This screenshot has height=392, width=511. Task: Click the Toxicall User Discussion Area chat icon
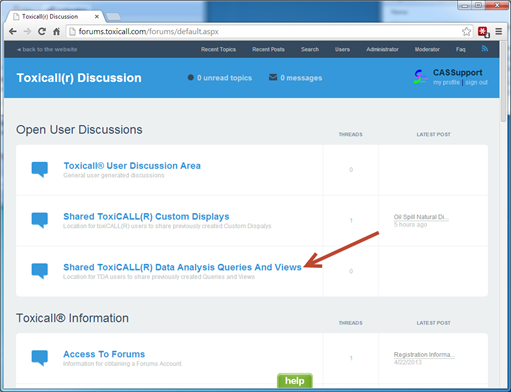click(x=40, y=170)
